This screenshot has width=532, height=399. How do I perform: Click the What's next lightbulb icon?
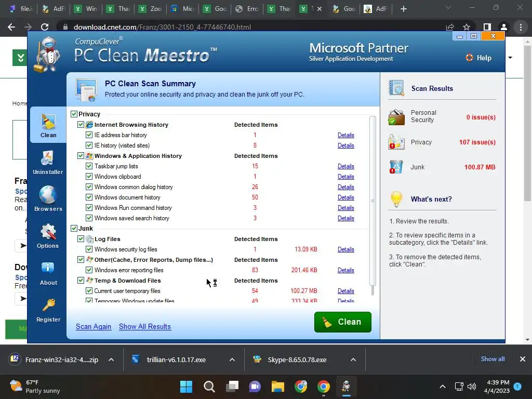396,199
